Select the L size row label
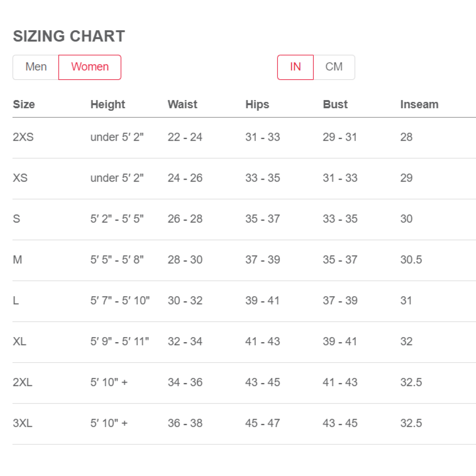476x476 pixels. click(x=16, y=301)
